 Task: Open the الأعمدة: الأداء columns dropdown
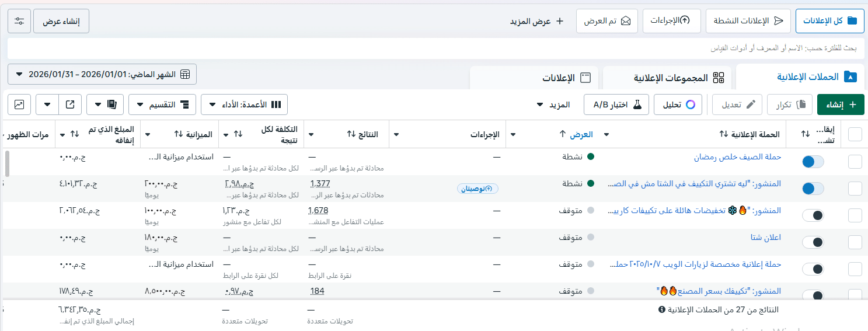pyautogui.click(x=244, y=104)
